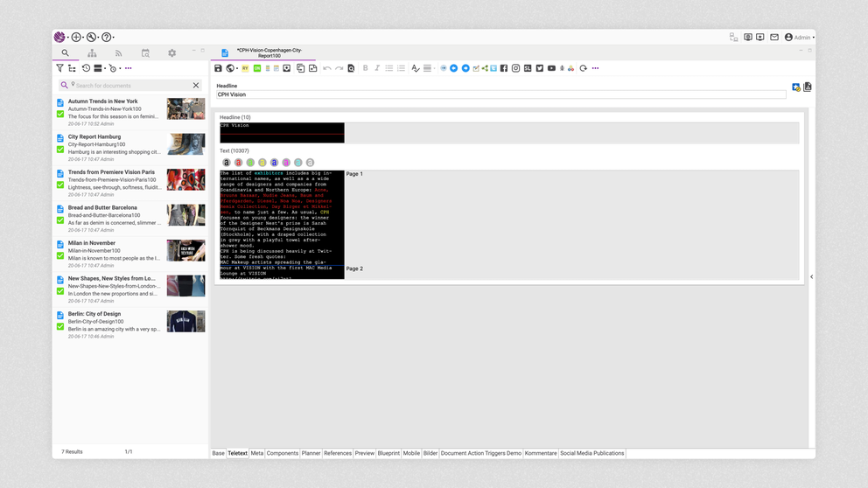Open the Social Media Publications tab
This screenshot has height=488, width=868.
(591, 453)
